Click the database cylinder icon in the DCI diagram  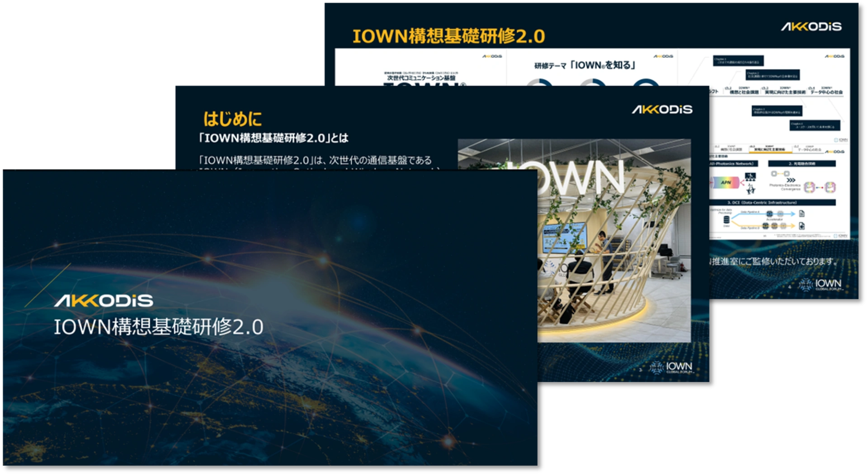[726, 220]
